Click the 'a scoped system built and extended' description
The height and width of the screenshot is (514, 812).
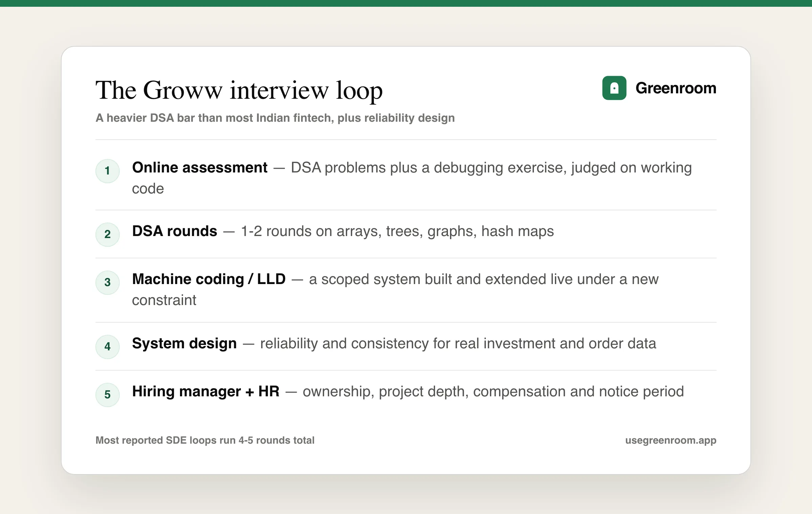(395, 289)
